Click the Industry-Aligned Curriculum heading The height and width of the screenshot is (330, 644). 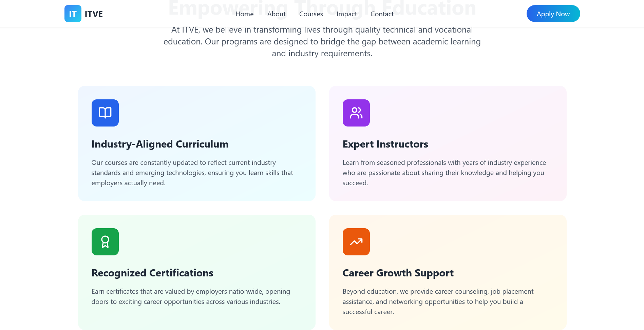coord(160,144)
